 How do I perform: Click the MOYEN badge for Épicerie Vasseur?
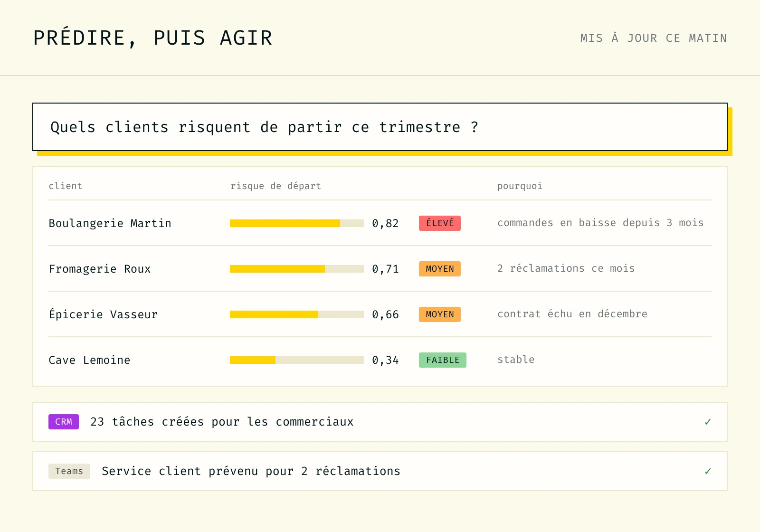(x=440, y=314)
